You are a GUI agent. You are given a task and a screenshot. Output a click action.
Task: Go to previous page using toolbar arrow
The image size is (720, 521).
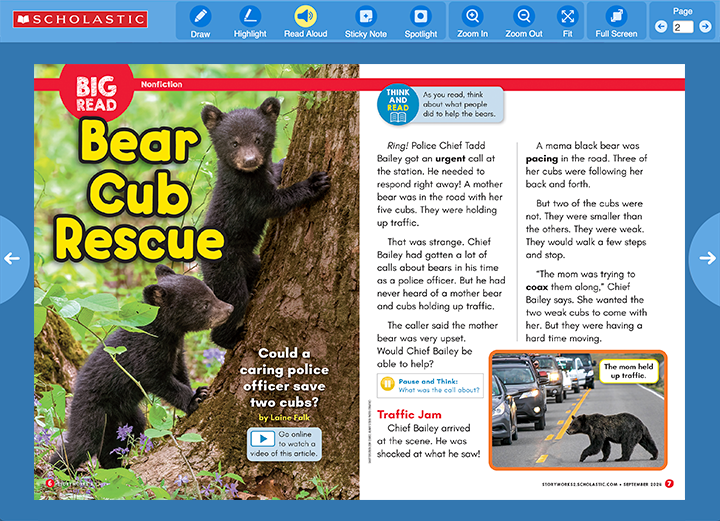pos(661,27)
